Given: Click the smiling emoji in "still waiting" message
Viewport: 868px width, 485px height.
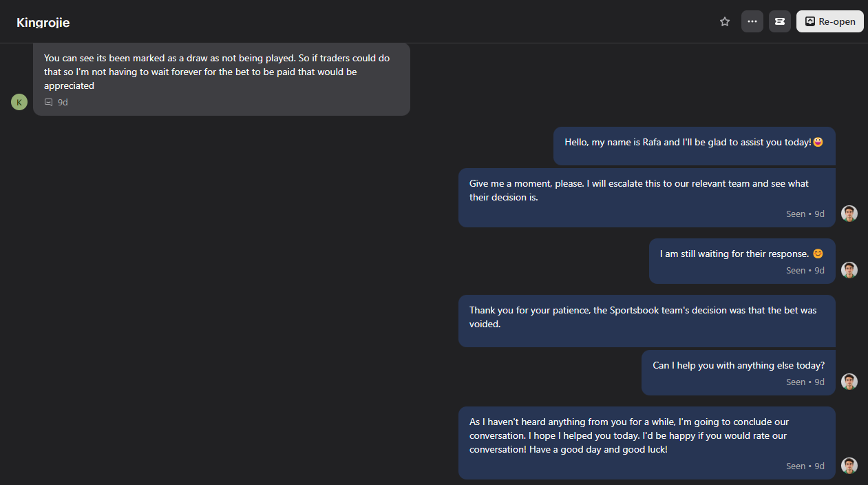Looking at the screenshot, I should [818, 254].
